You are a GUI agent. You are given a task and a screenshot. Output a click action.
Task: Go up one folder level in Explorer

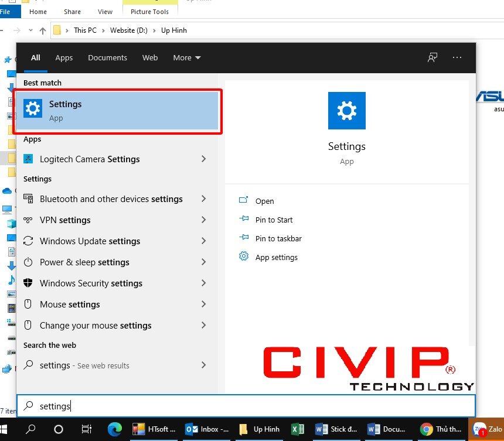(42, 30)
